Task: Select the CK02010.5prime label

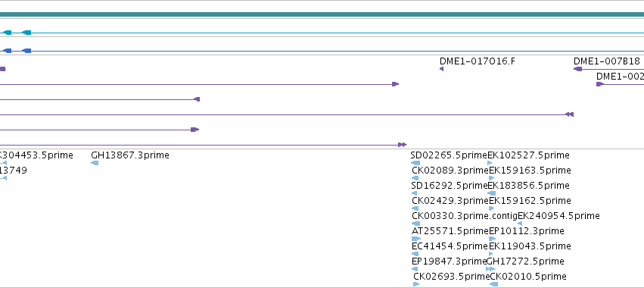Action: coord(528,277)
